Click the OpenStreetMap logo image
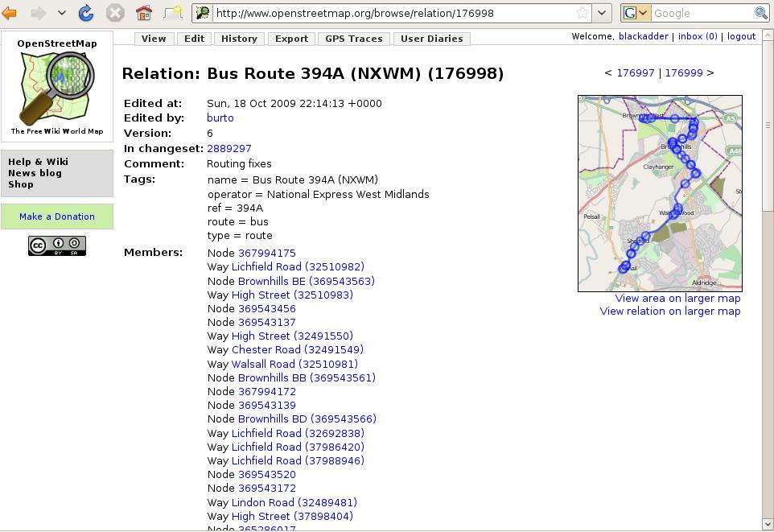The width and height of the screenshot is (774, 532). [57, 86]
